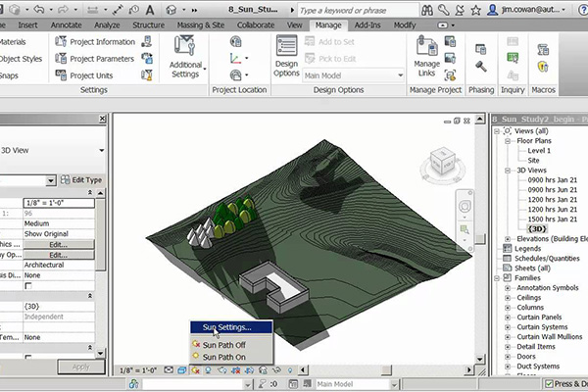Expand the Curtain Panels family node

click(508, 318)
